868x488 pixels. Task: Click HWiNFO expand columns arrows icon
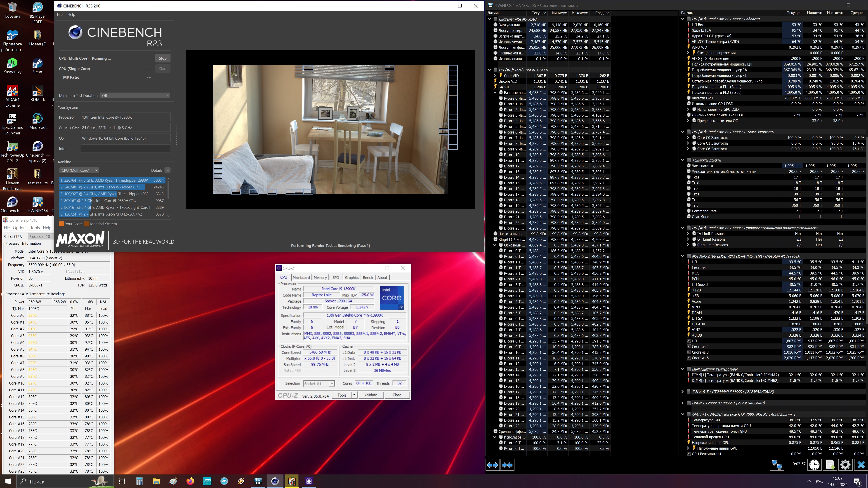(492, 465)
